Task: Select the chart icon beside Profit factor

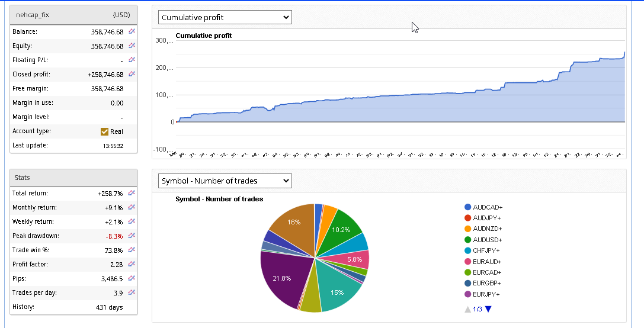Action: tap(132, 264)
